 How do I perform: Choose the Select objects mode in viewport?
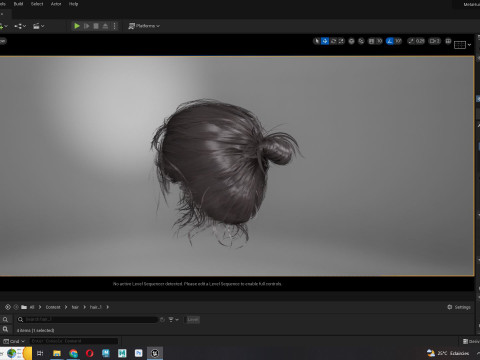[x=317, y=41]
